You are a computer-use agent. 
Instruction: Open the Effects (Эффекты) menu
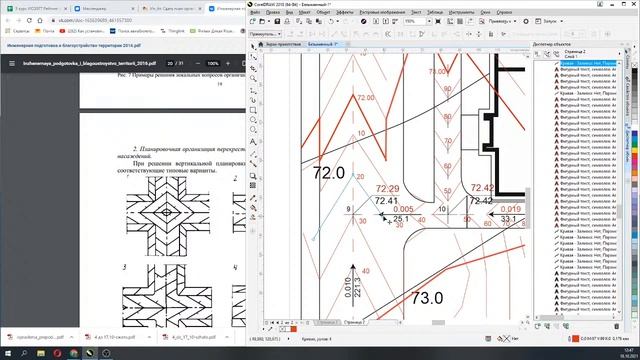[x=344, y=12]
